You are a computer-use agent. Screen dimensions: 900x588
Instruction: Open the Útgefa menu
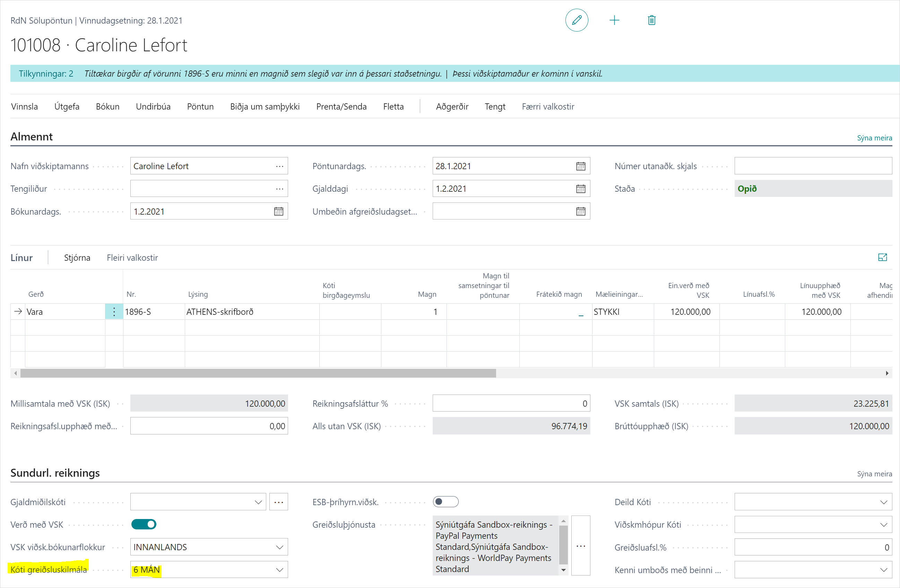coord(67,107)
